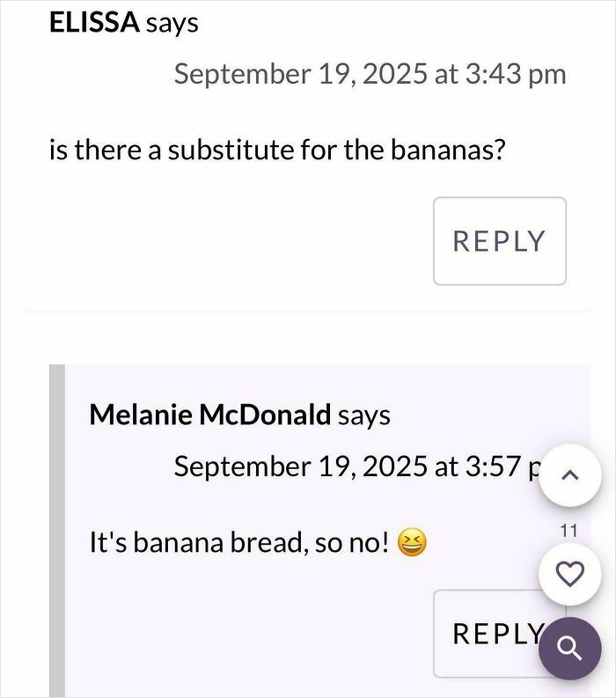Open search with the magnifier icon
This screenshot has width=616, height=698.
click(x=570, y=649)
